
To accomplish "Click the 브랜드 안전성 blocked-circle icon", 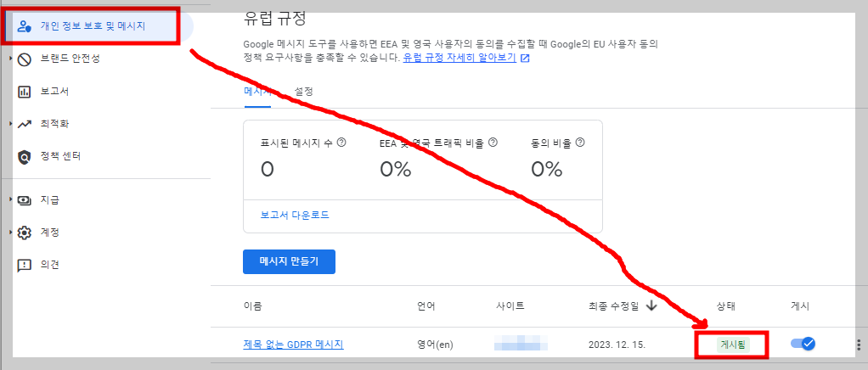I will pyautogui.click(x=25, y=59).
